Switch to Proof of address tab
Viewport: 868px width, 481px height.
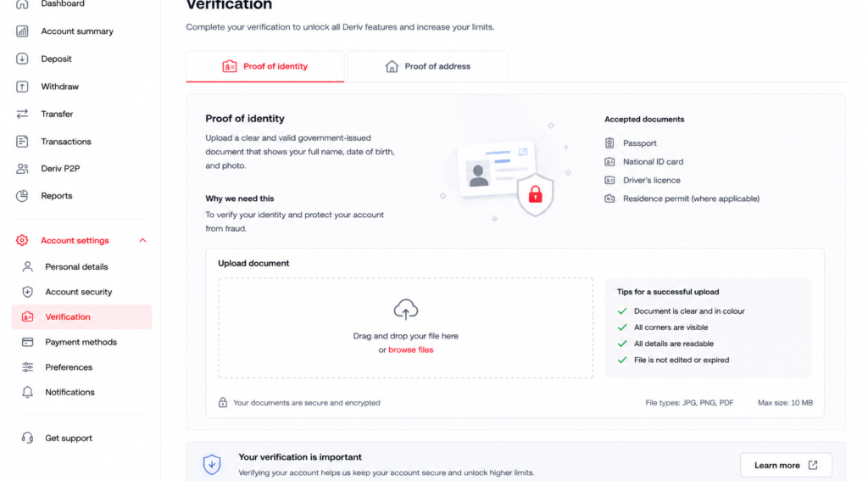click(x=427, y=66)
